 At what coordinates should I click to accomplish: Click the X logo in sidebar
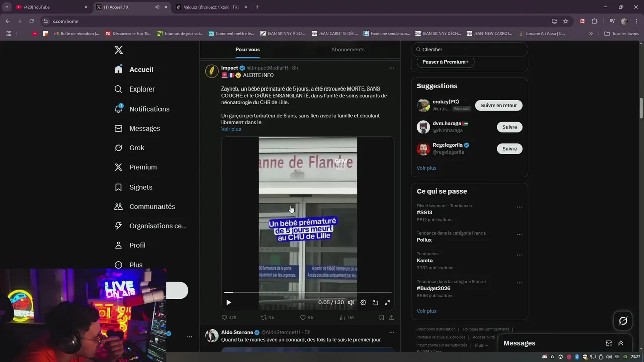tap(119, 50)
